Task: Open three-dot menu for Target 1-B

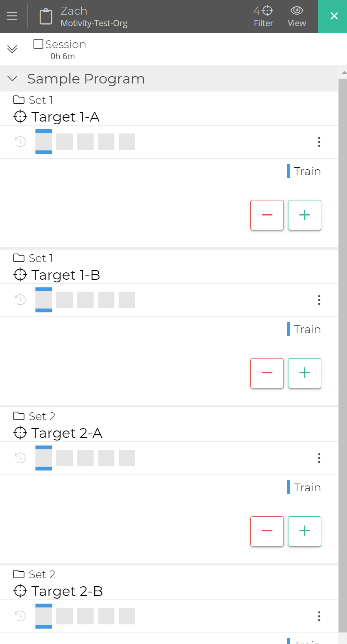Action: coord(319,300)
